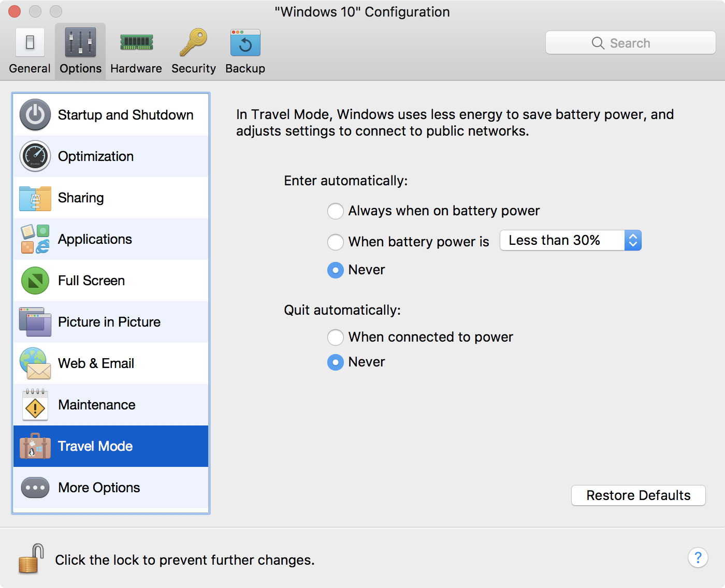
Task: Open the Hardware settings icon
Action: (136, 42)
